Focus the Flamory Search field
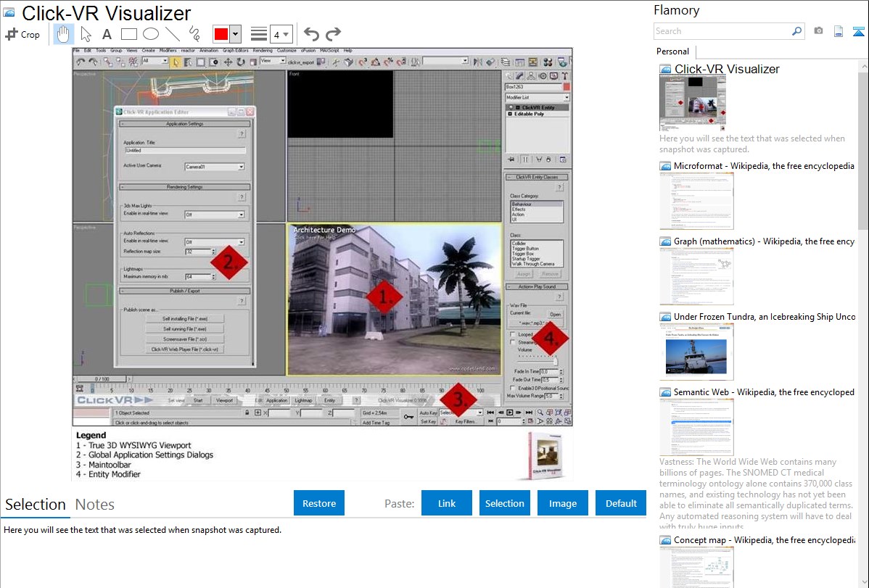 tap(722, 31)
